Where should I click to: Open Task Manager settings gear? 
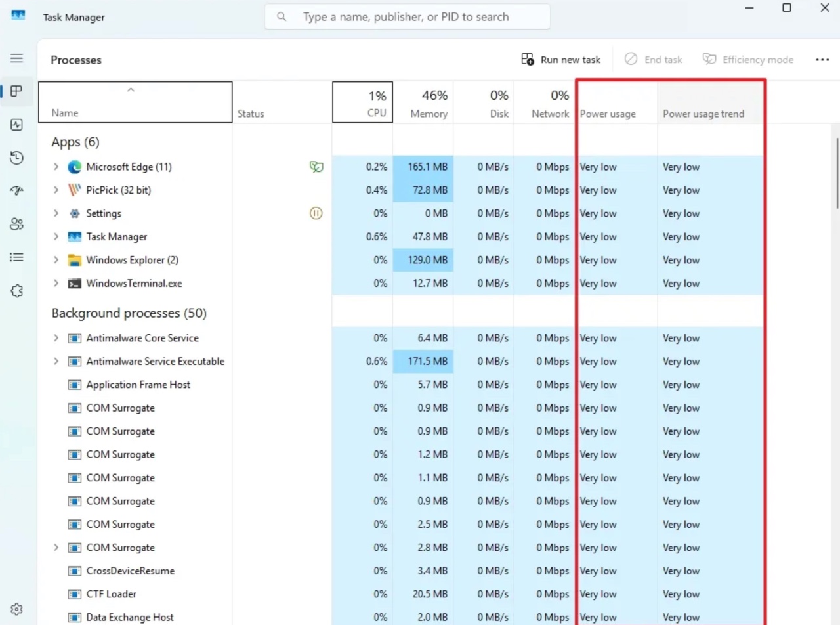(x=17, y=609)
